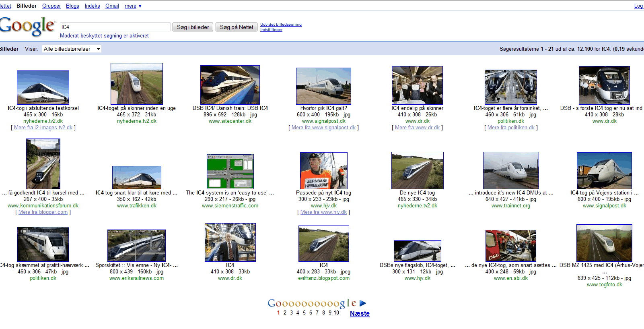Open the 'Alle billedstørrelser' size dropdown
The image size is (644, 329).
pyautogui.click(x=72, y=49)
